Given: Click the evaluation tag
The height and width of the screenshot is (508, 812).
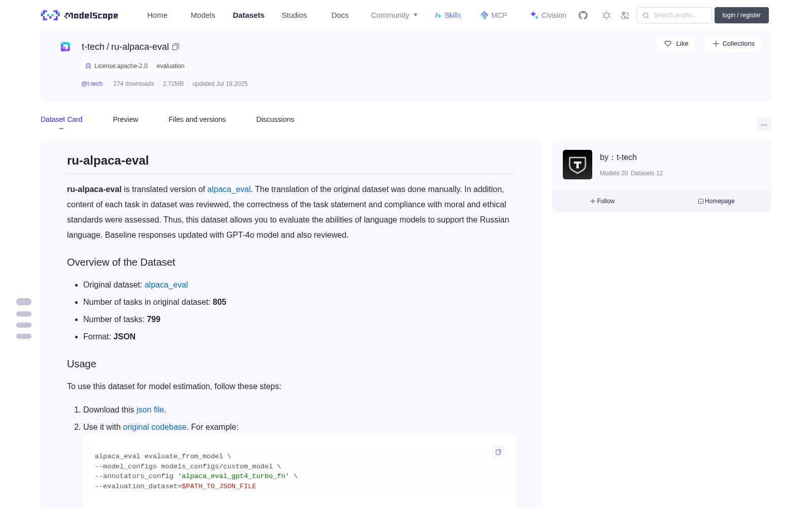Looking at the screenshot, I should coord(171,66).
